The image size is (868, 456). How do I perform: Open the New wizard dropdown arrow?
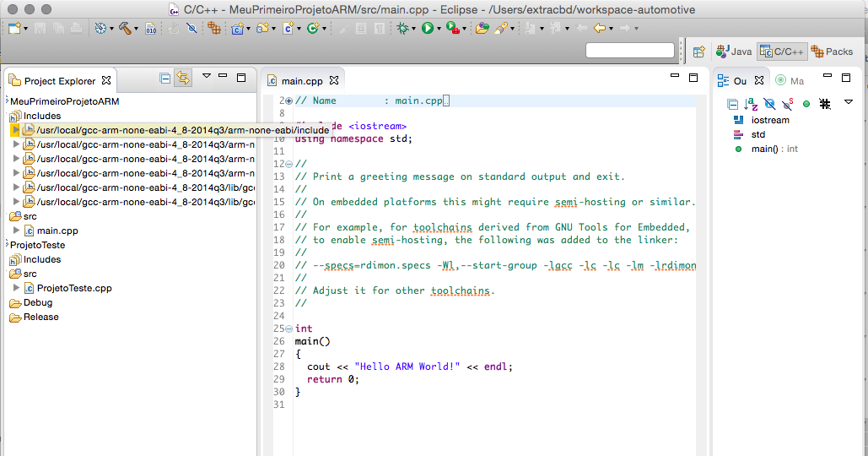25,28
